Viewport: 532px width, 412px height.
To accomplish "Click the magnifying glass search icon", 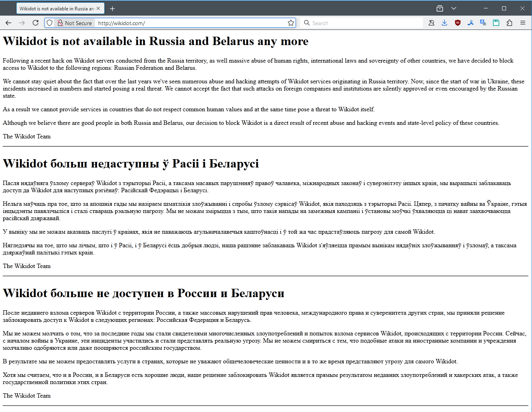I will (x=307, y=23).
